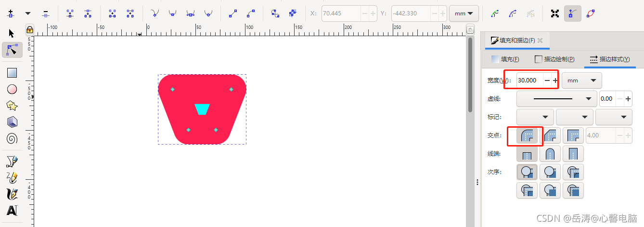The image size is (644, 227).
Task: Open the stroke width mm unit dropdown
Action: pyautogui.click(x=582, y=80)
